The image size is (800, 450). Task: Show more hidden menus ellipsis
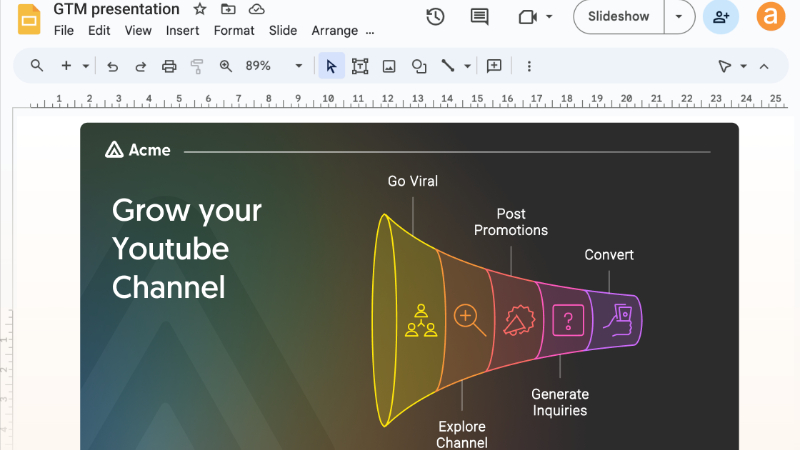pos(370,32)
